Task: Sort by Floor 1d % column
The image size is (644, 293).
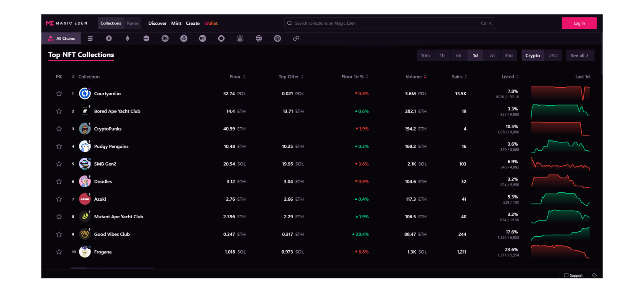Action: 355,77
